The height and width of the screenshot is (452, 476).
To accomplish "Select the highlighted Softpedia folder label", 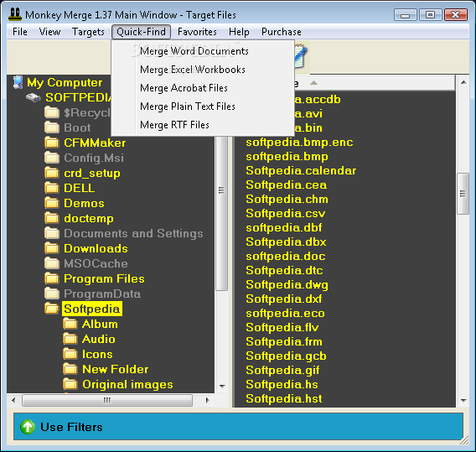I will click(x=92, y=309).
